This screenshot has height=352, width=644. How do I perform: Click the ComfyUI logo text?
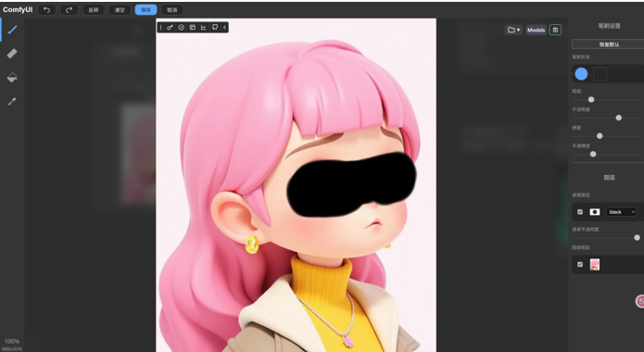click(x=18, y=9)
